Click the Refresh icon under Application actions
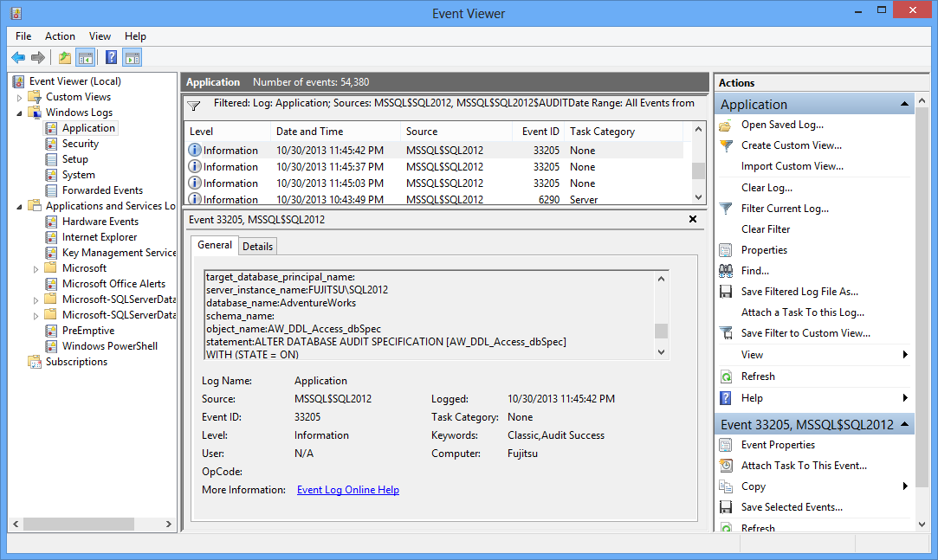Screen dimensions: 938x560 tap(726, 377)
